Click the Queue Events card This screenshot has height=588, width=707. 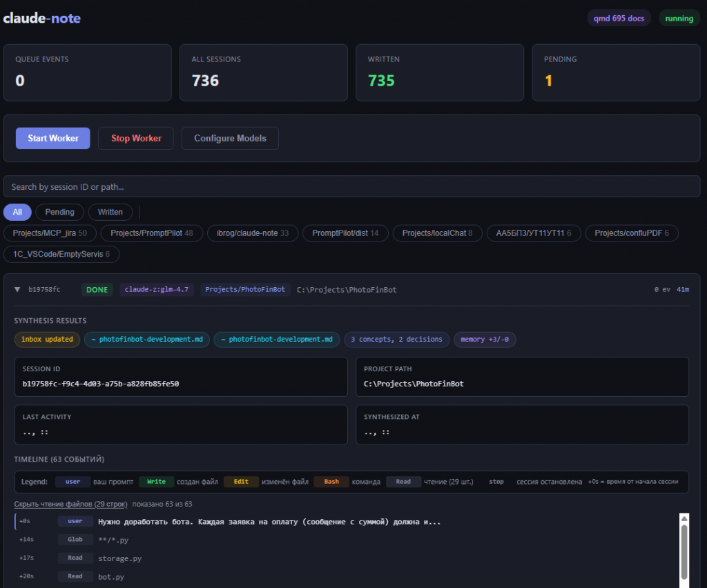(x=88, y=72)
